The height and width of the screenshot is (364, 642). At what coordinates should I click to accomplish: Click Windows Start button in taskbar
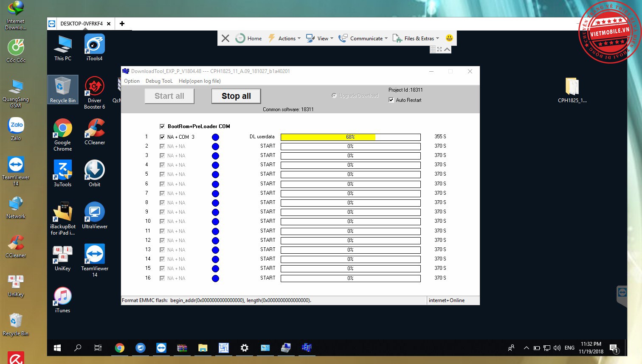57,348
